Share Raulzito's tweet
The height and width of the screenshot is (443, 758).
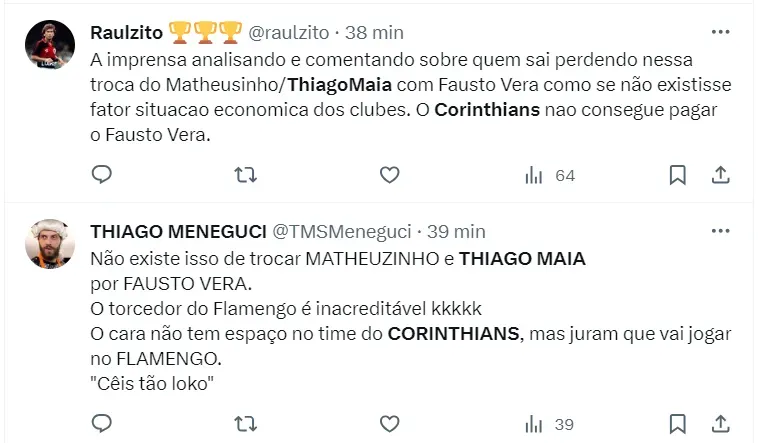pos(720,175)
